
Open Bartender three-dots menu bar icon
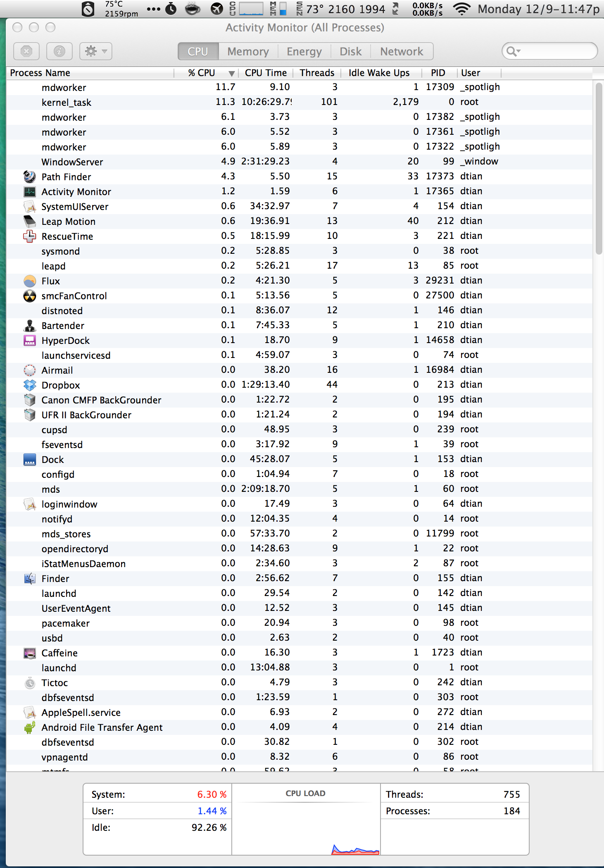click(x=153, y=9)
